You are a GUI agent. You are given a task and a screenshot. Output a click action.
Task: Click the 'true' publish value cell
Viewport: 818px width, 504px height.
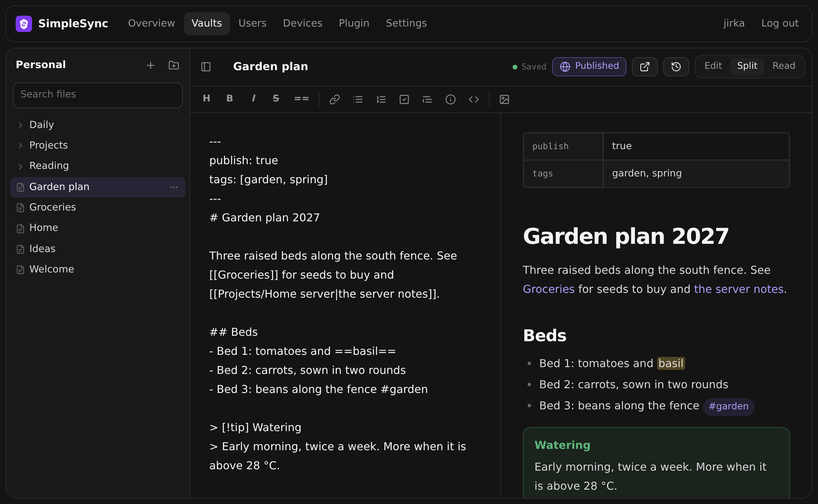point(696,146)
